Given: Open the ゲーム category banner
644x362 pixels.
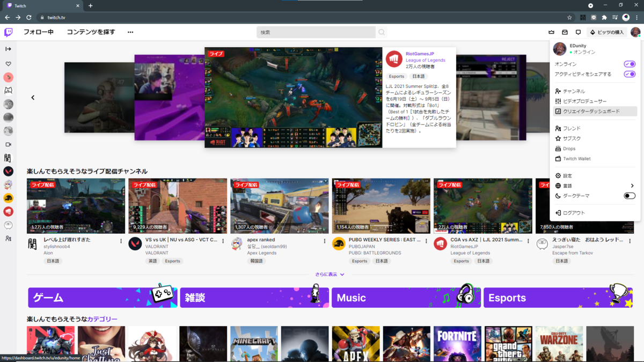Looking at the screenshot, I should click(x=103, y=298).
